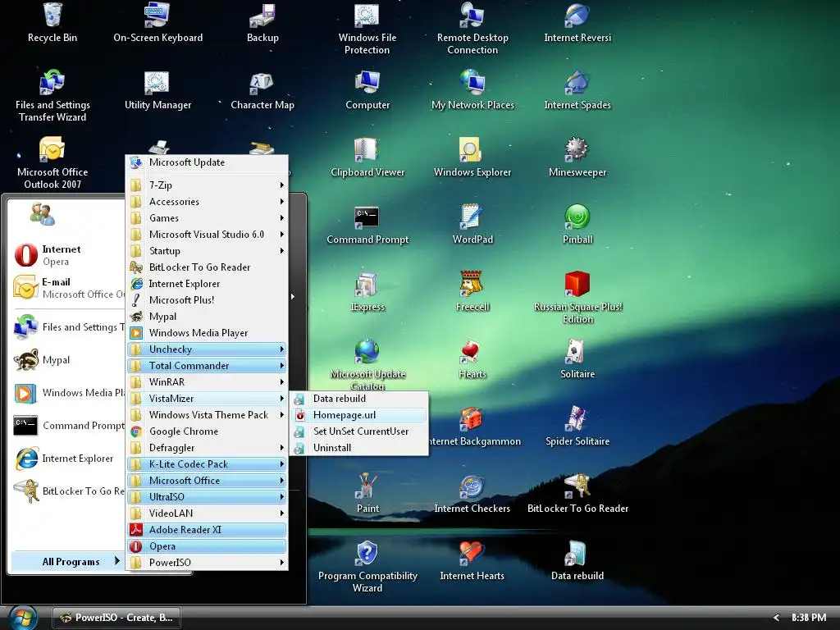Image resolution: width=840 pixels, height=630 pixels.
Task: Open Data rebuild desktop icon
Action: point(577,560)
